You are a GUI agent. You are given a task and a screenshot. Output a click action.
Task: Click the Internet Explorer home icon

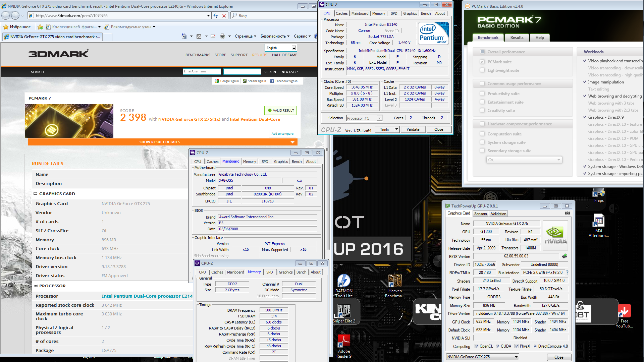[184, 36]
